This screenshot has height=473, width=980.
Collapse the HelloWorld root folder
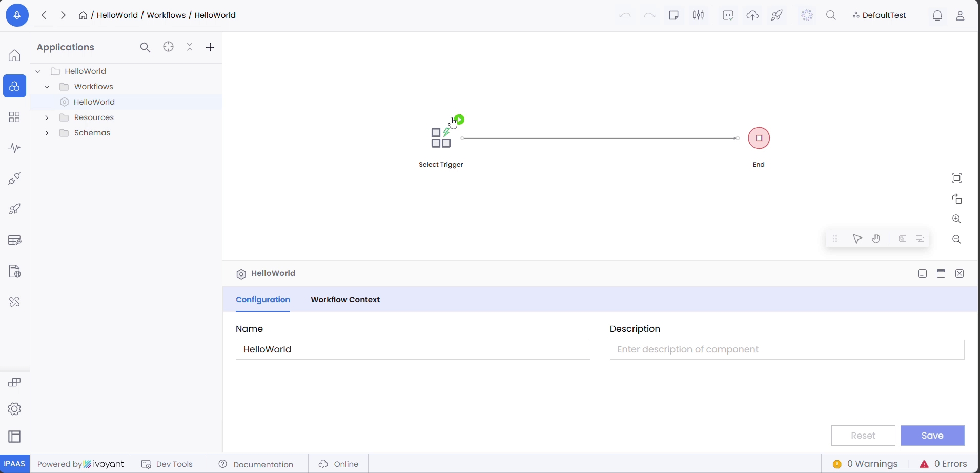tap(38, 71)
